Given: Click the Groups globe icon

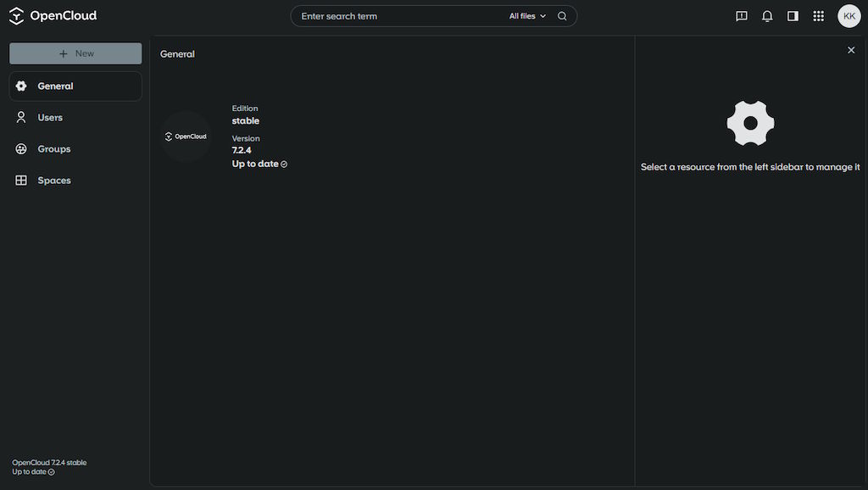Looking at the screenshot, I should (21, 149).
